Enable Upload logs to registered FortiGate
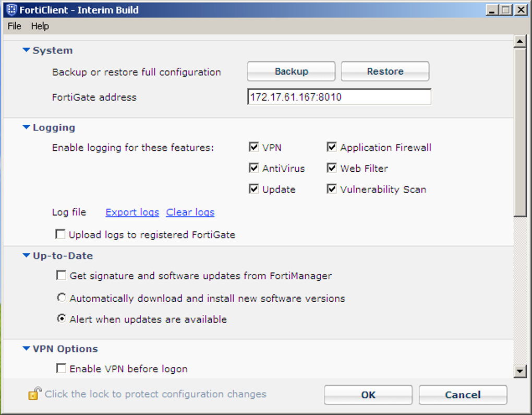Viewport: 532px width, 415px height. tap(61, 234)
